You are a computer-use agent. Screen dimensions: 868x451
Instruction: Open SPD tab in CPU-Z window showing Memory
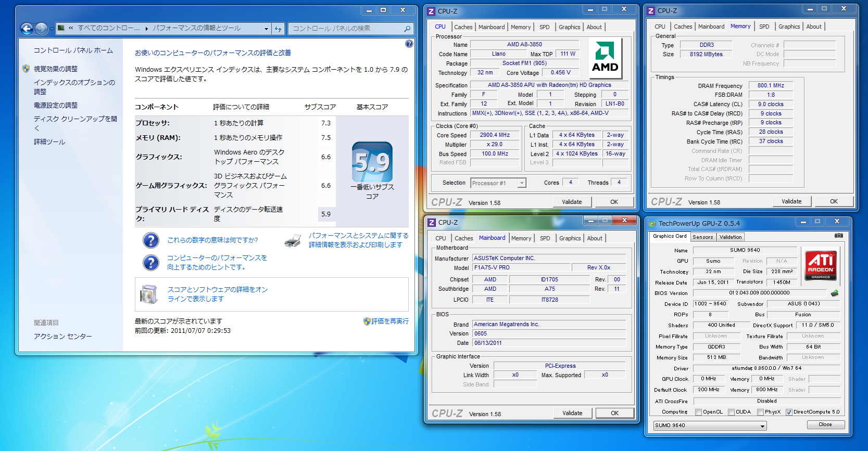764,27
